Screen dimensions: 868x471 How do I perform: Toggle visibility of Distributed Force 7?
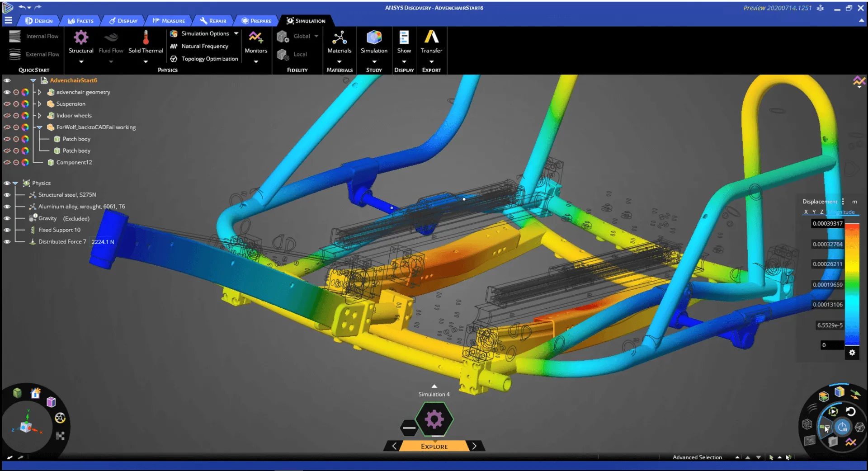click(7, 242)
